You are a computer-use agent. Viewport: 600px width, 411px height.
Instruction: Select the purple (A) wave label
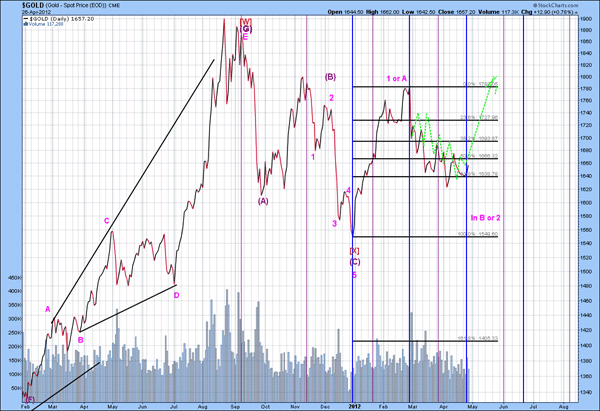click(263, 201)
